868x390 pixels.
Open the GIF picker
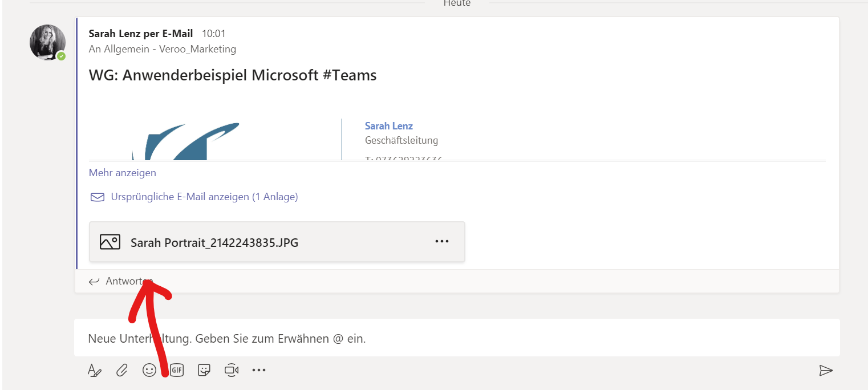pos(177,371)
